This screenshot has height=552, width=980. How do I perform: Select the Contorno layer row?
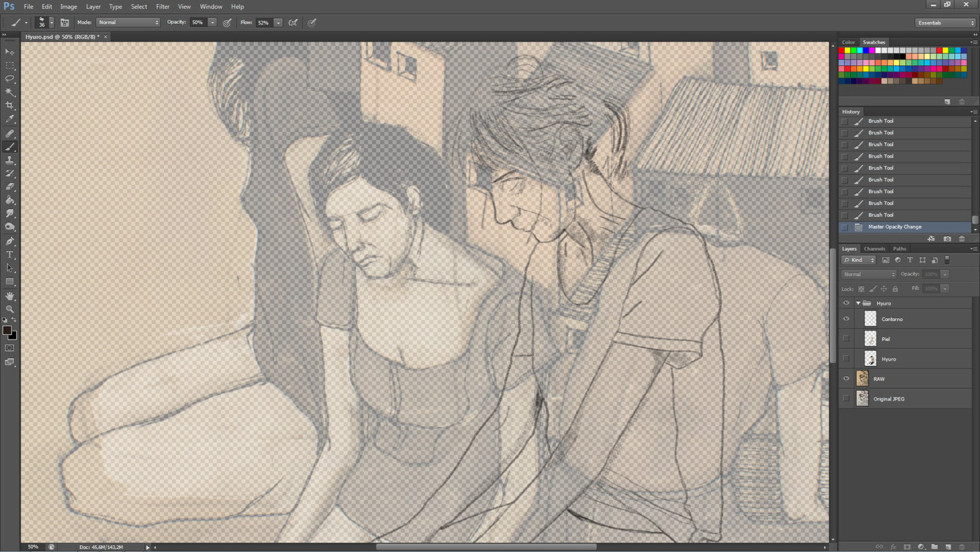pyautogui.click(x=906, y=319)
